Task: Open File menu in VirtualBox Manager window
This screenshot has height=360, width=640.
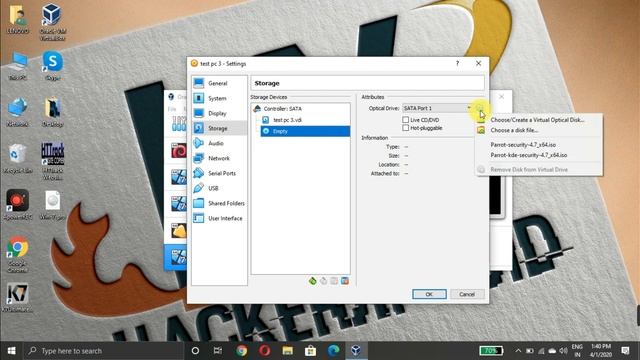Action: click(x=172, y=109)
